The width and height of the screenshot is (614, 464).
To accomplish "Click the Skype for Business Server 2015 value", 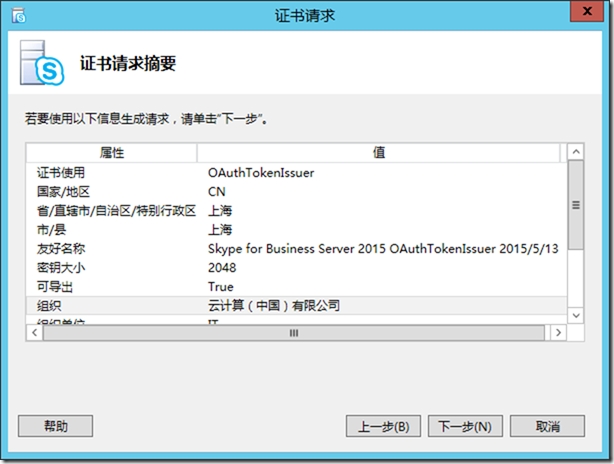I will [383, 249].
